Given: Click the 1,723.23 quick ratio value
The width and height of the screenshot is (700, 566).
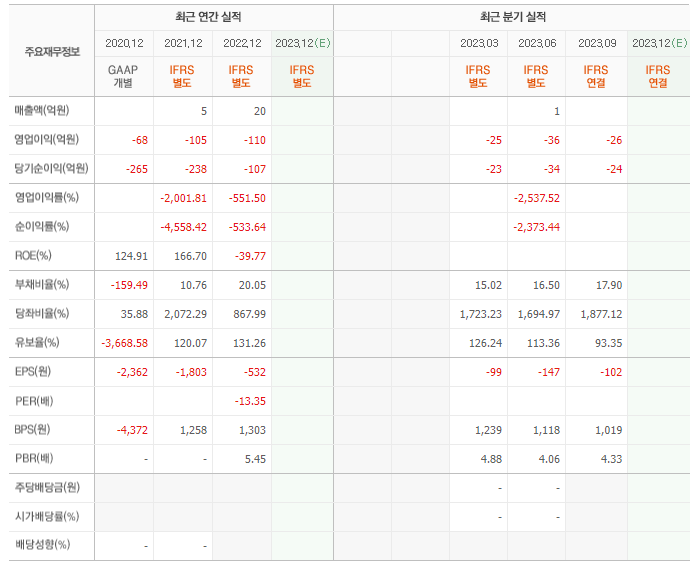Looking at the screenshot, I should pos(481,314).
